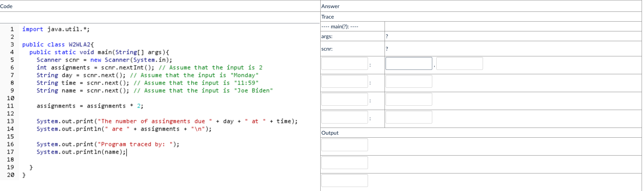Click comment mentioning "Monday" input

[x=194, y=75]
